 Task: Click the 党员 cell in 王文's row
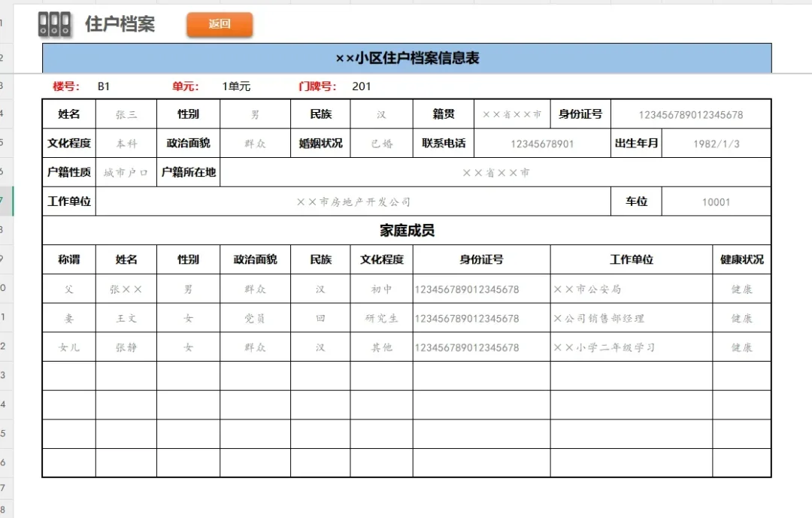(x=256, y=318)
